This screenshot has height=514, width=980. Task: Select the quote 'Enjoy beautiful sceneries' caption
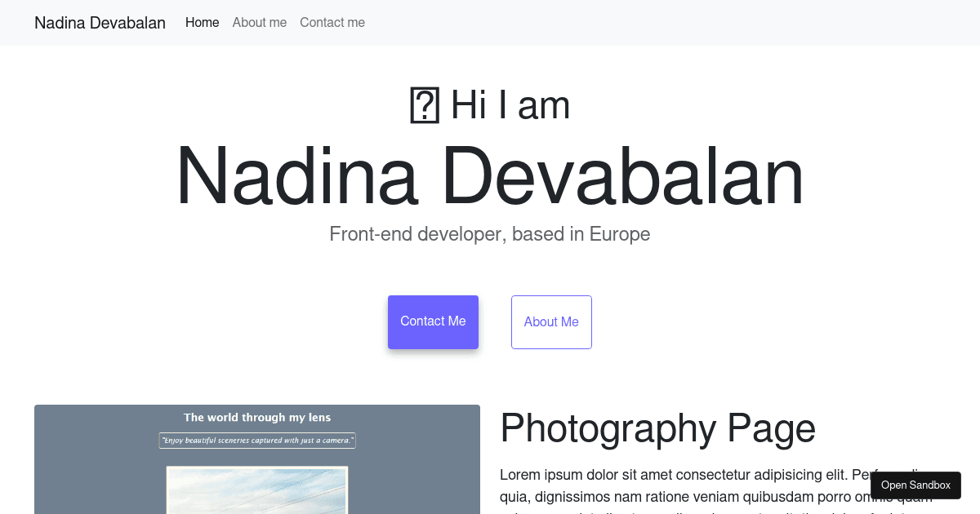pyautogui.click(x=256, y=440)
